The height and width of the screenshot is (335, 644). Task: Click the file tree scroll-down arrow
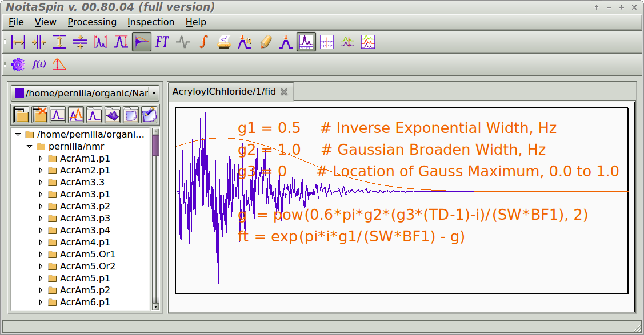tap(155, 306)
